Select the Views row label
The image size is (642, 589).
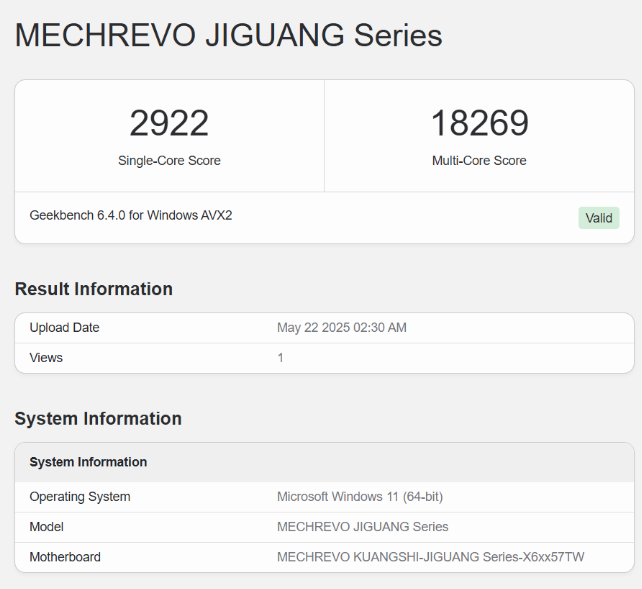point(47,357)
